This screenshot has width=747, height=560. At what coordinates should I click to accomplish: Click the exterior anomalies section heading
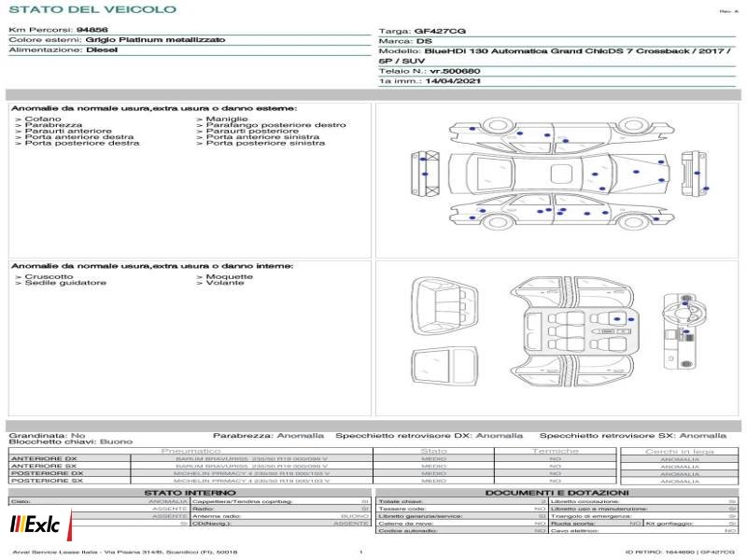click(154, 108)
